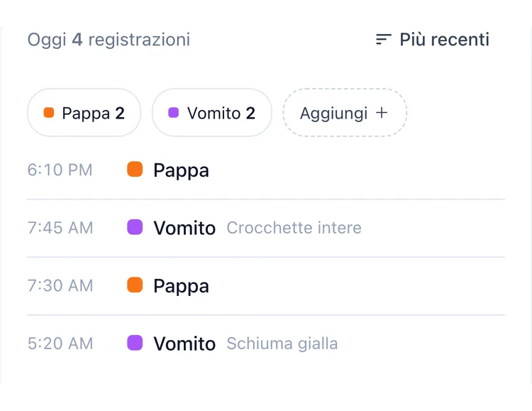532x411 pixels.
Task: Click purple dot in Vomito chip
Action: coord(173,112)
